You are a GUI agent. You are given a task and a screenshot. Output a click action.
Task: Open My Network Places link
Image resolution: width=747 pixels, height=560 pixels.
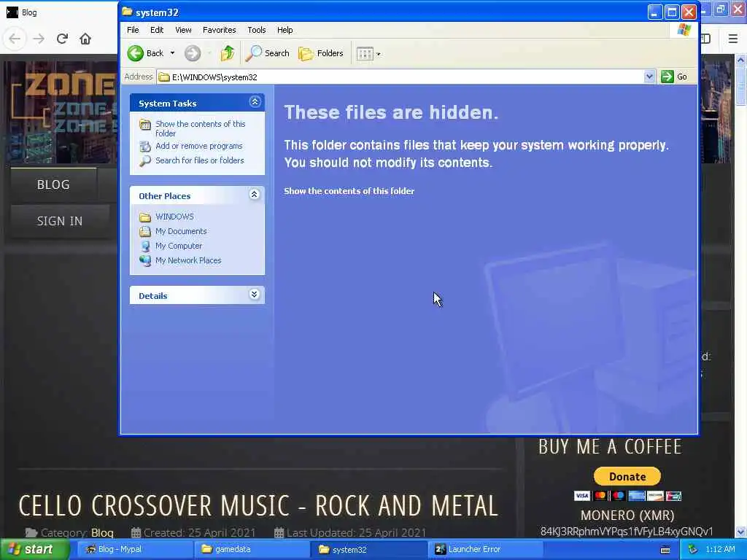pyautogui.click(x=188, y=260)
